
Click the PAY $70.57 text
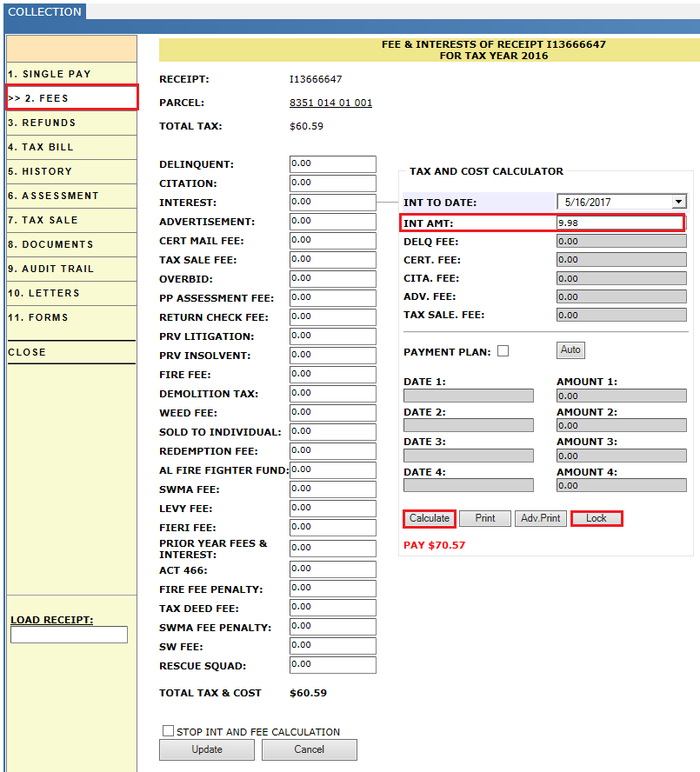point(434,545)
